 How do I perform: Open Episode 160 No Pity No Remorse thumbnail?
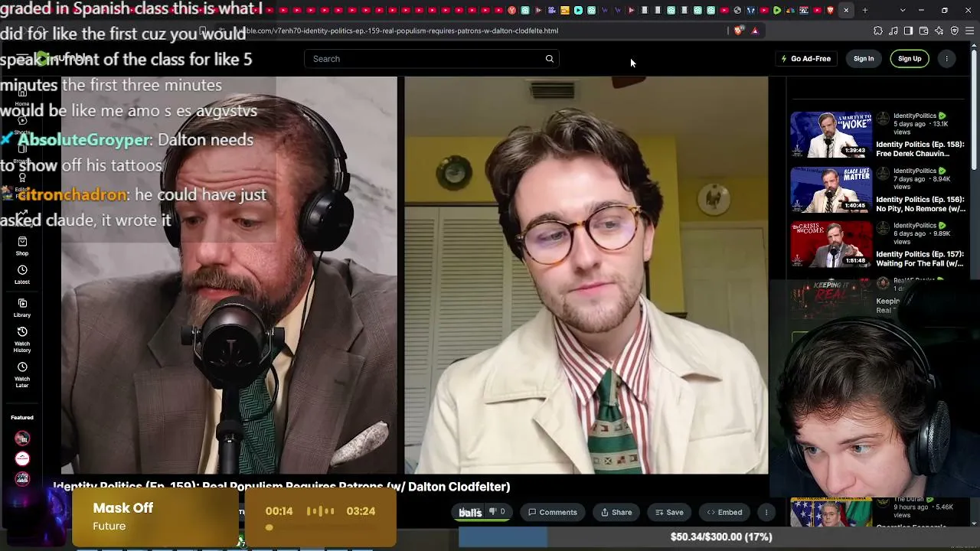click(x=831, y=190)
